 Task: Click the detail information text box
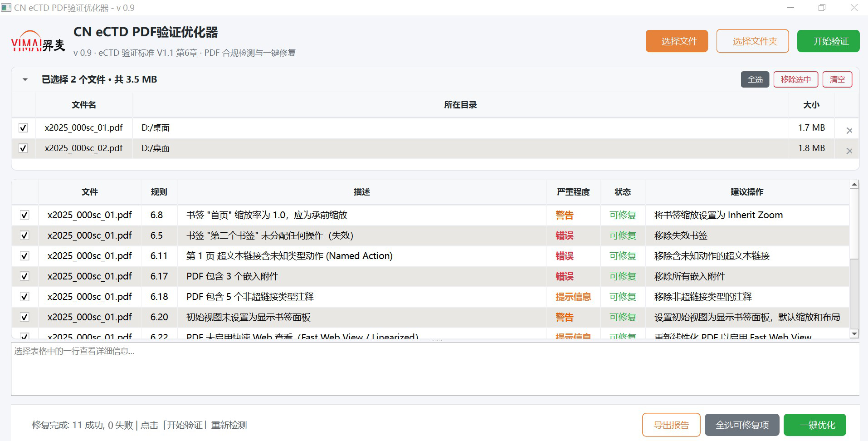435,369
